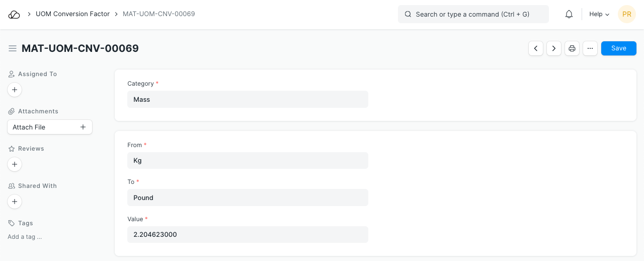Navigate to UOM Conversion Factor breadcrumb
The image size is (644, 261).
(x=72, y=14)
